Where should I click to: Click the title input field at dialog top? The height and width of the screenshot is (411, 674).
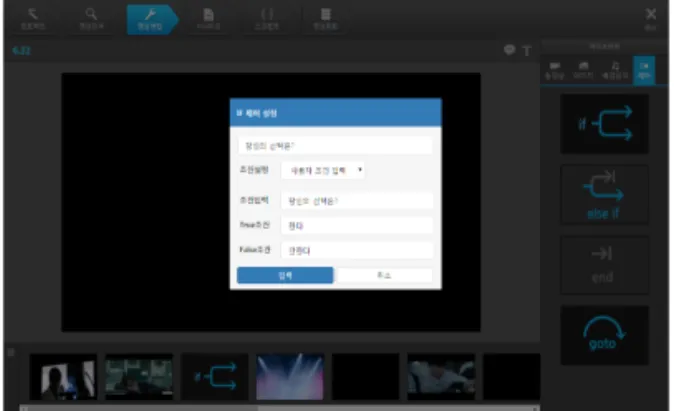tap(335, 146)
